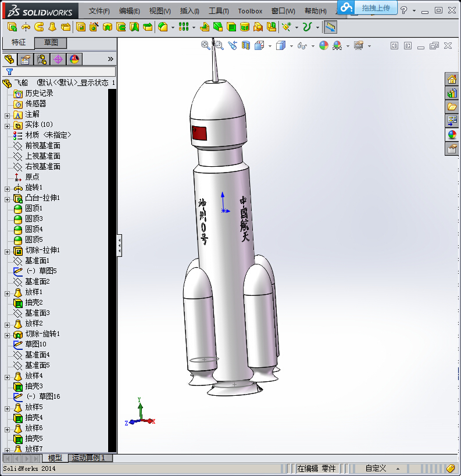The image size is (461, 476).
Task: Open the Hide/Show Items dropdown arrow
Action: [313, 46]
